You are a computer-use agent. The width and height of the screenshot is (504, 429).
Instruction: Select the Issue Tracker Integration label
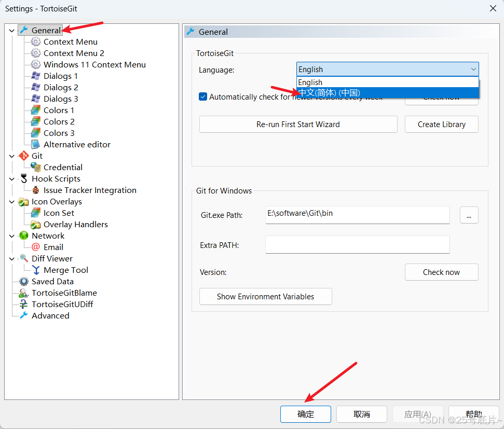click(x=90, y=190)
